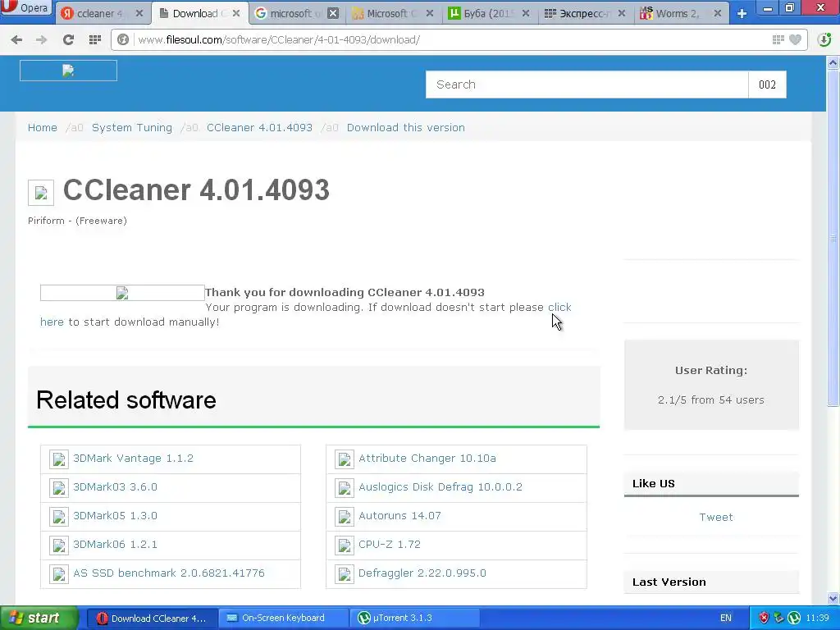Close the Worms 2 tab
Screen dimensions: 840x630
pos(717,13)
